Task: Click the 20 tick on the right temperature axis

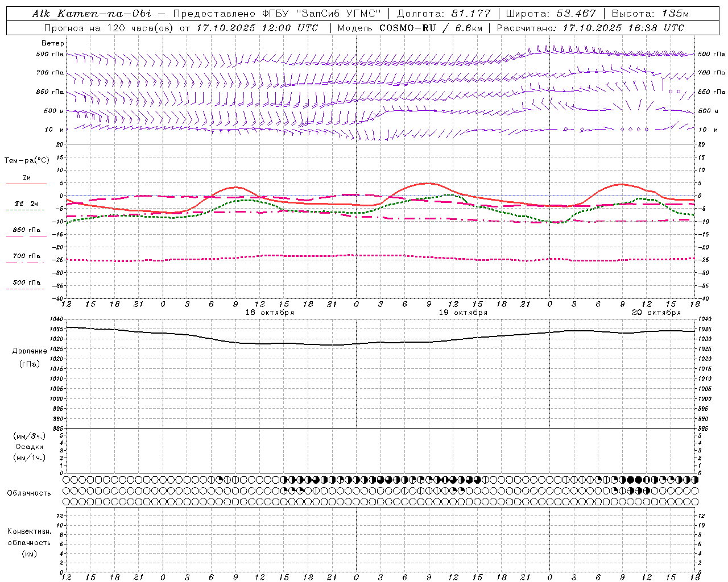Action: [702, 145]
